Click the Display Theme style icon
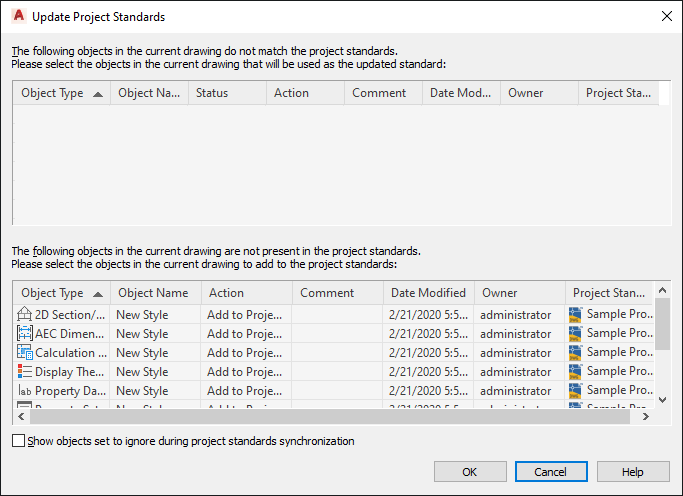Screen dimensions: 683x496 25,372
